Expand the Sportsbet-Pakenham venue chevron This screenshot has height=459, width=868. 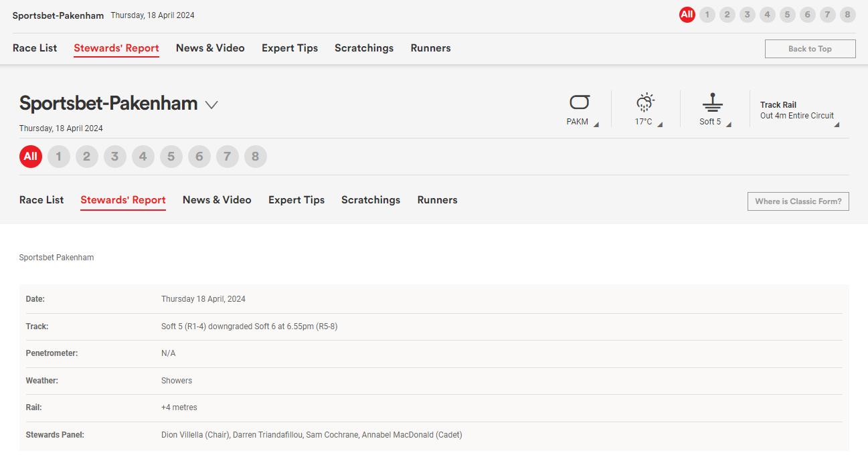point(211,104)
